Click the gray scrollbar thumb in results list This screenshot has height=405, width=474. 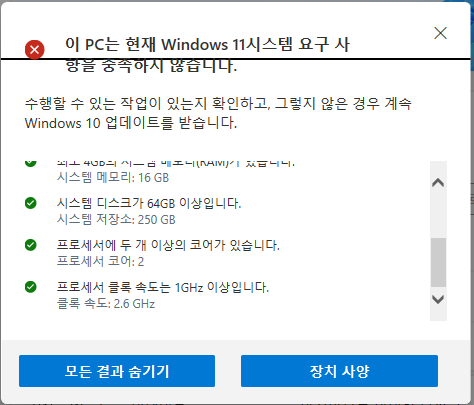pos(438,262)
